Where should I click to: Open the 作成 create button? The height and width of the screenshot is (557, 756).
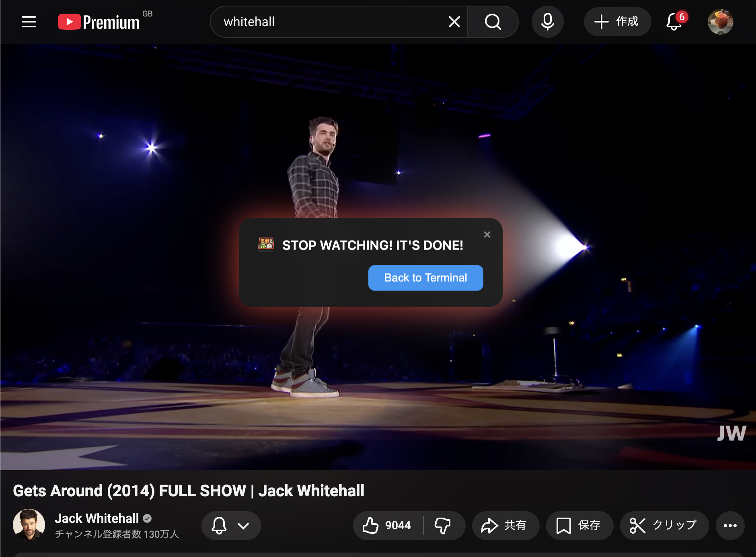(617, 22)
